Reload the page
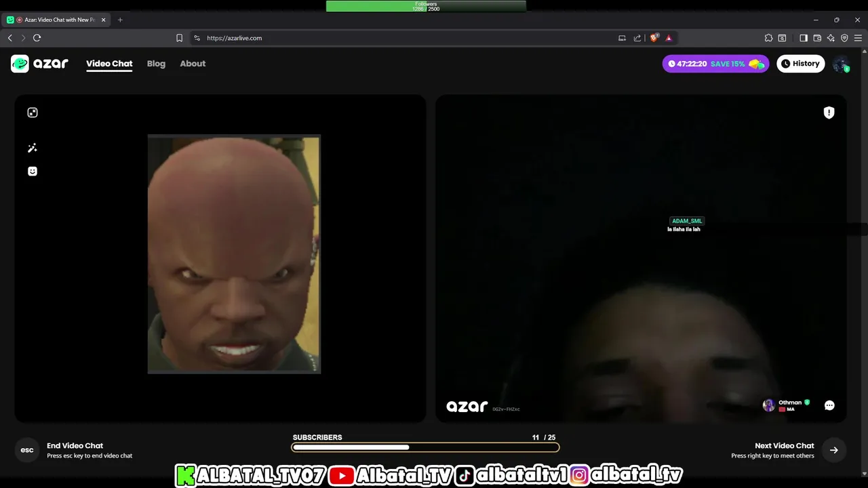The width and height of the screenshot is (868, 488). [x=37, y=38]
